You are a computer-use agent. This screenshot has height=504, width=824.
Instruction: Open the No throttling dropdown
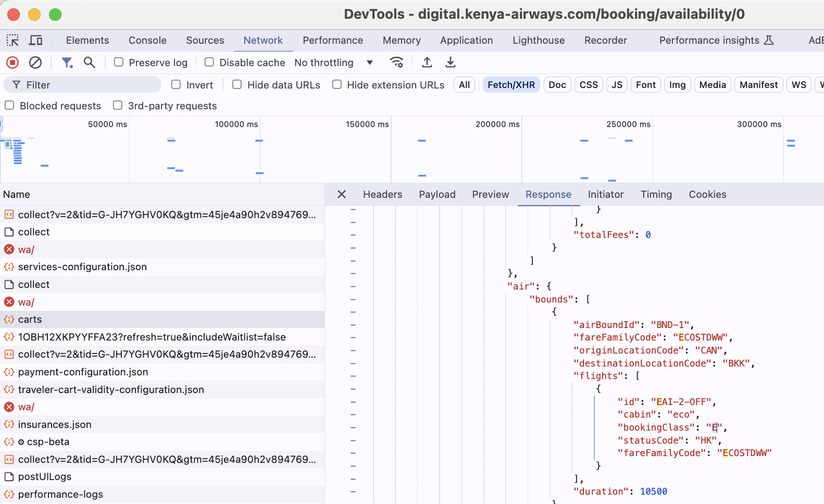point(333,62)
